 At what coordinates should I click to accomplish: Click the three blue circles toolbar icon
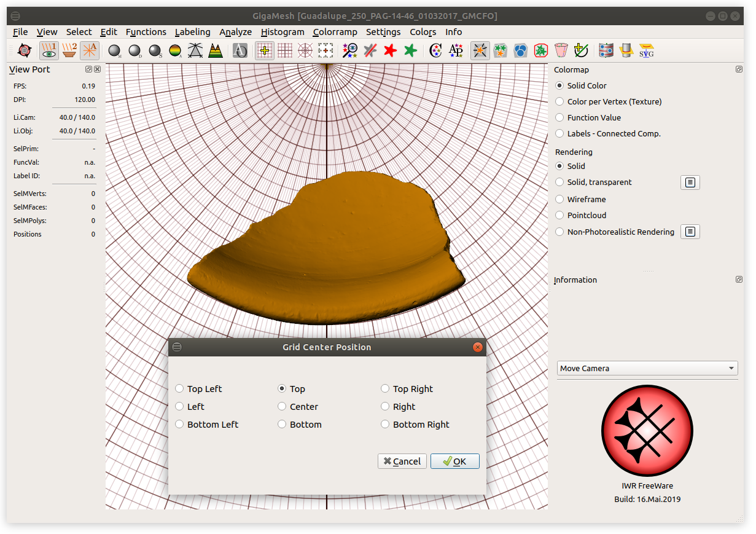pos(521,50)
